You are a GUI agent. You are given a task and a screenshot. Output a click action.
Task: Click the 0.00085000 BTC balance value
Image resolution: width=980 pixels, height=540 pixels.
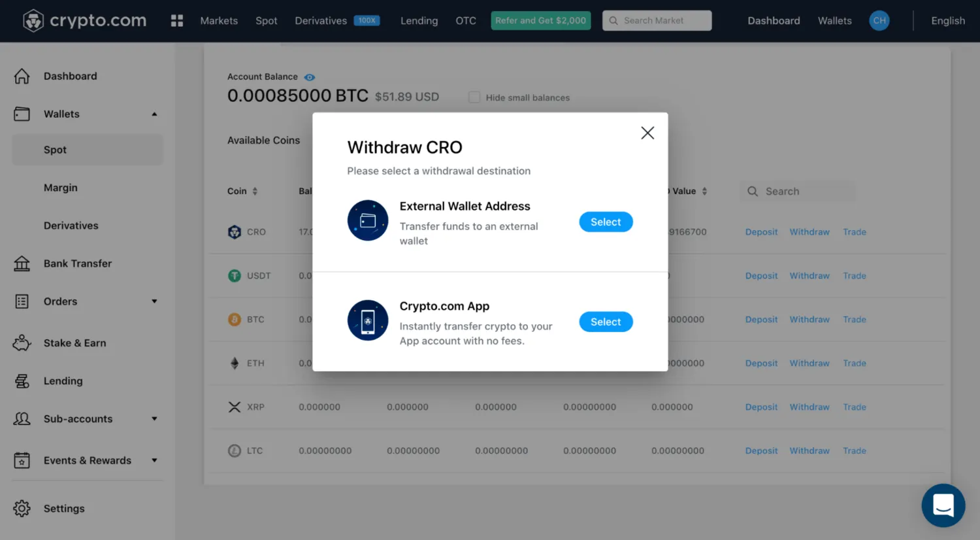(298, 96)
